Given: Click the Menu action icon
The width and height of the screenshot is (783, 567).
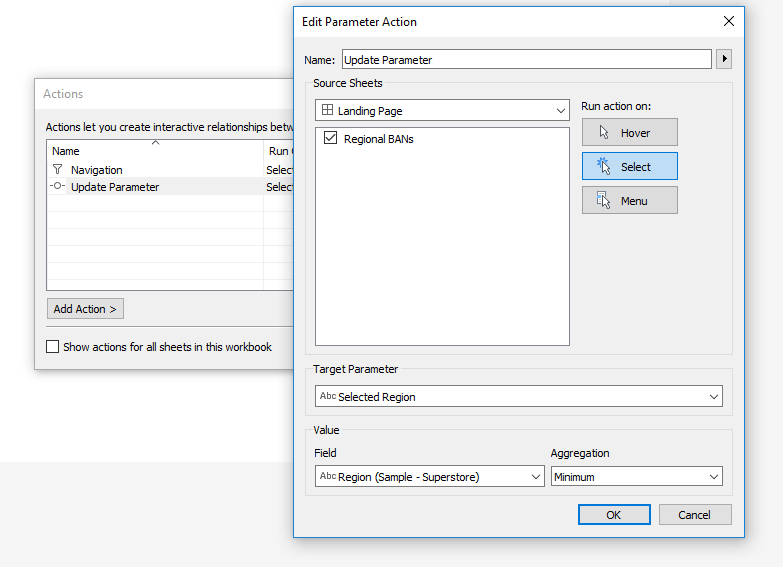Looking at the screenshot, I should click(603, 200).
